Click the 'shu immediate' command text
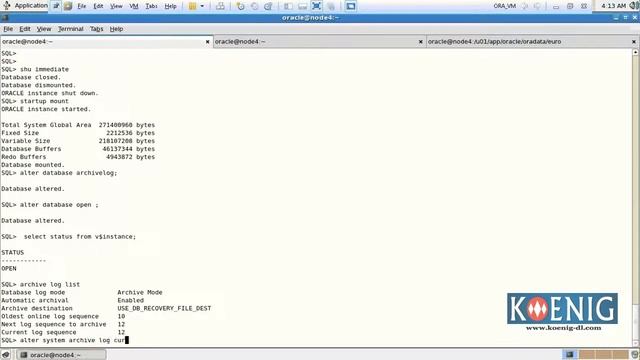640x360 pixels. click(x=44, y=69)
